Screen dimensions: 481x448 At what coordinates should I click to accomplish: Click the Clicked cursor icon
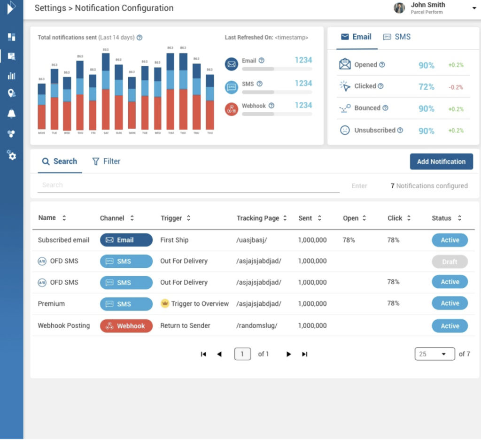point(345,86)
